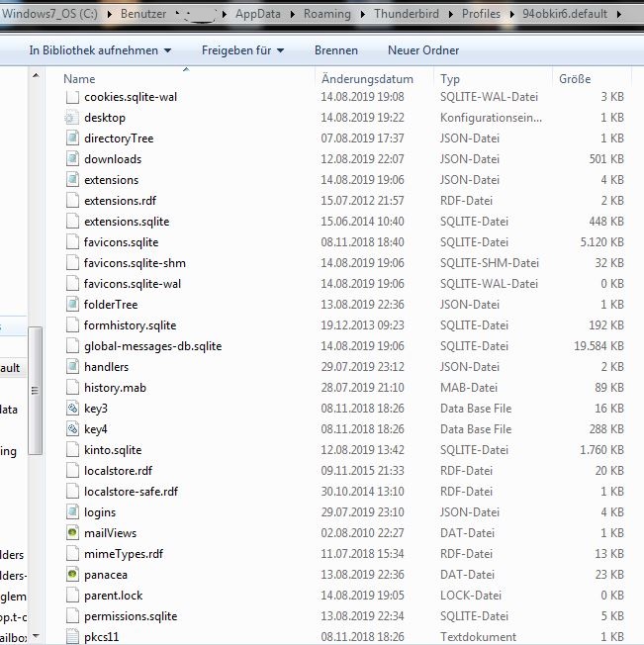Click the date '15.07.2012 21:57'
Screen dimensions: 644x645
[x=362, y=201]
